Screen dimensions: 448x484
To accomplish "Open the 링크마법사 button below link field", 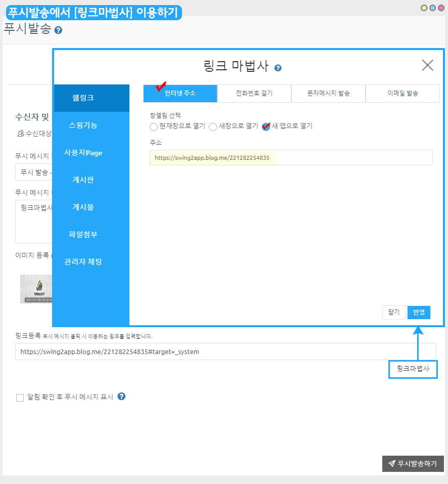I will [x=413, y=369].
